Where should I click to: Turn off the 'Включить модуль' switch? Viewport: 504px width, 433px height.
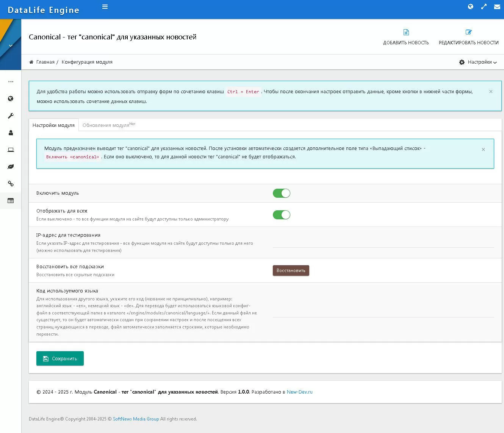pyautogui.click(x=282, y=193)
